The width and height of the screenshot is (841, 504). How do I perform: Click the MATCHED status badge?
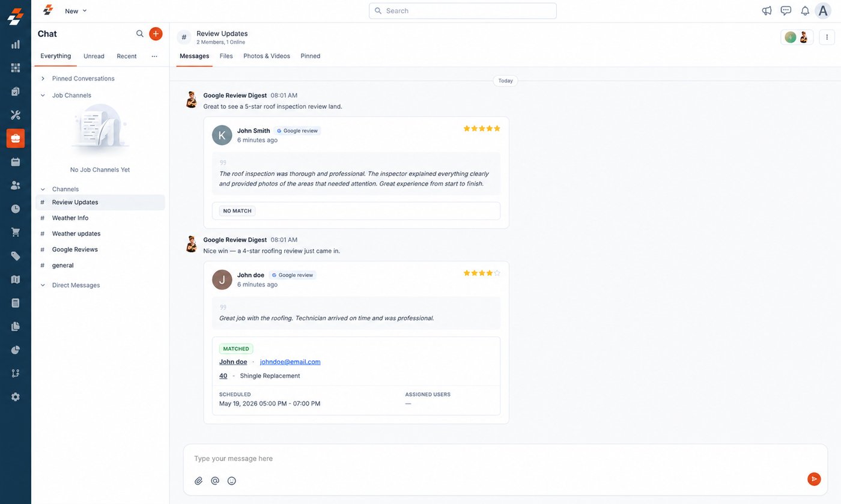click(x=236, y=348)
